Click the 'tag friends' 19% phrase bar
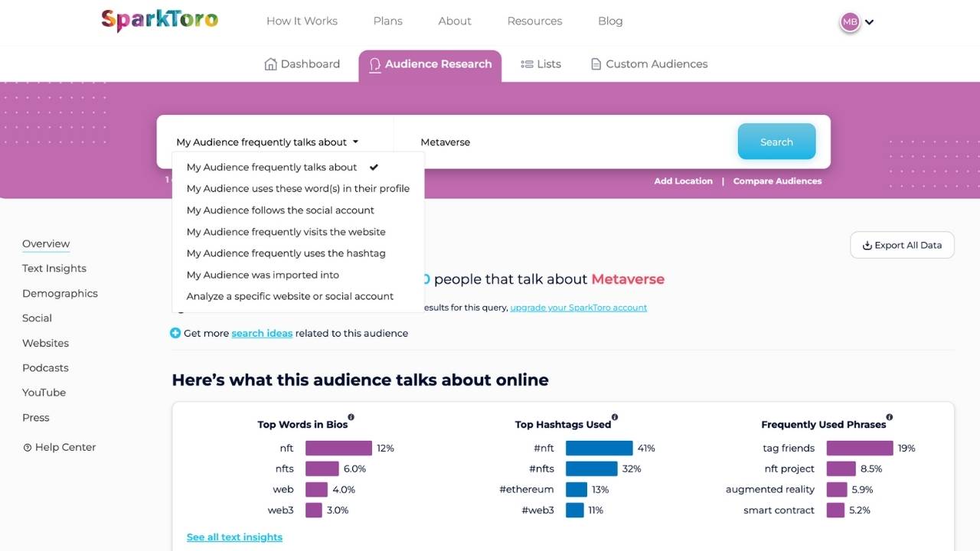Image resolution: width=980 pixels, height=551 pixels. (x=860, y=448)
